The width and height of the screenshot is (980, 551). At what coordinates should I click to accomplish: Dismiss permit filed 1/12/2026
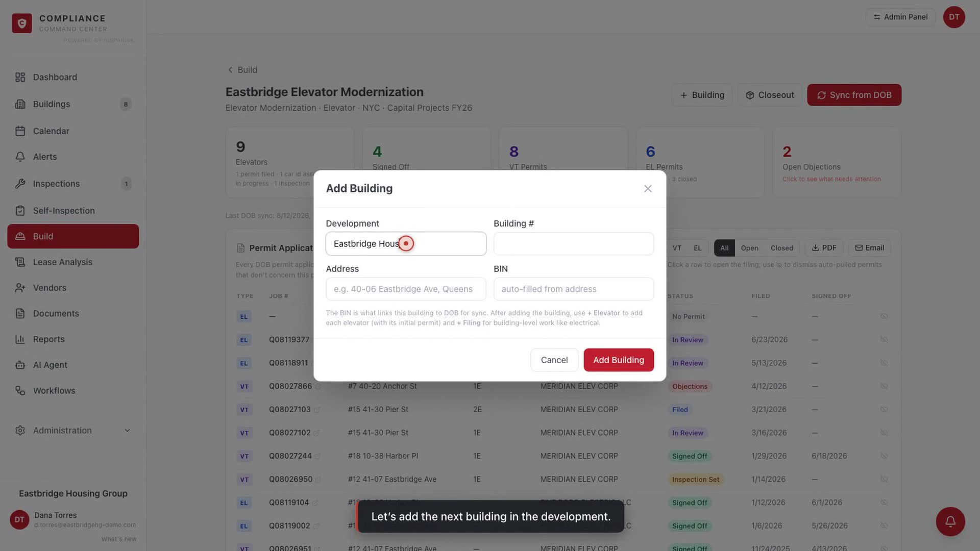884,503
